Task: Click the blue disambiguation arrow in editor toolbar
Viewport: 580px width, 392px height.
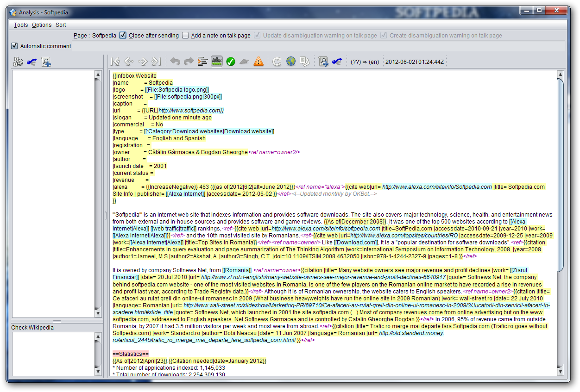Action: 337,62
